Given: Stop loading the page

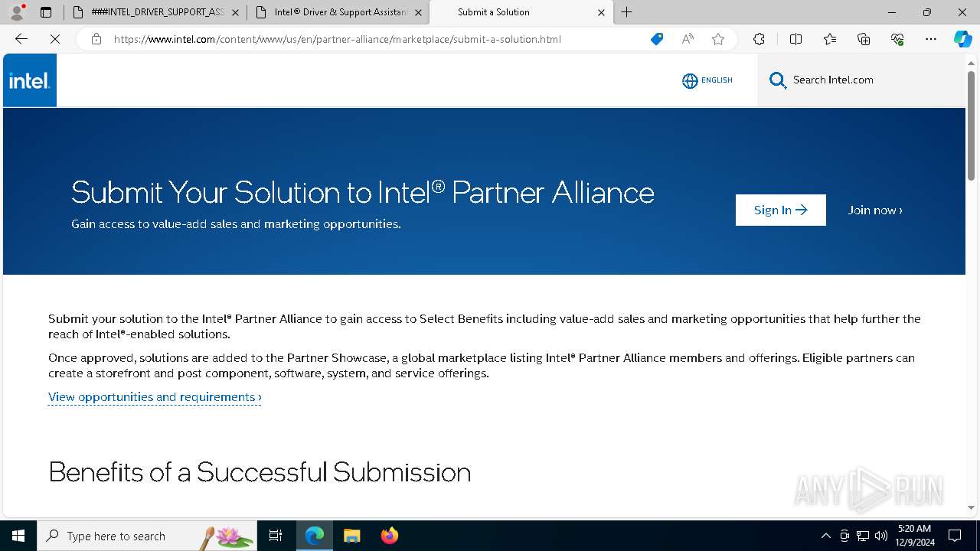Looking at the screenshot, I should [x=55, y=39].
